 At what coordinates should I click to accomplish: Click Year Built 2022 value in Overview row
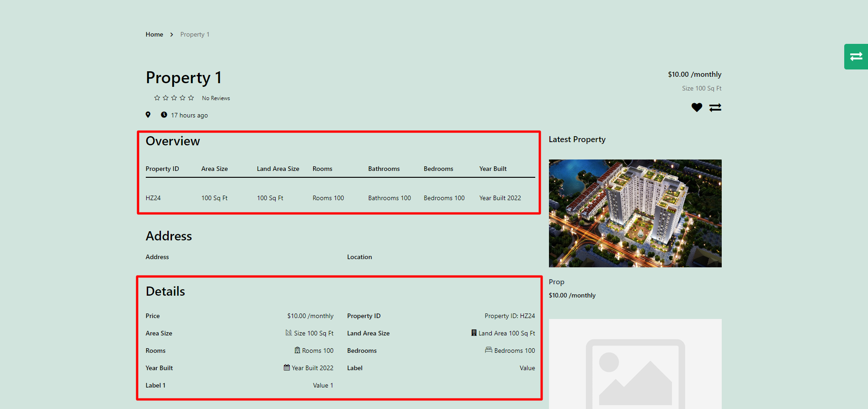(500, 198)
